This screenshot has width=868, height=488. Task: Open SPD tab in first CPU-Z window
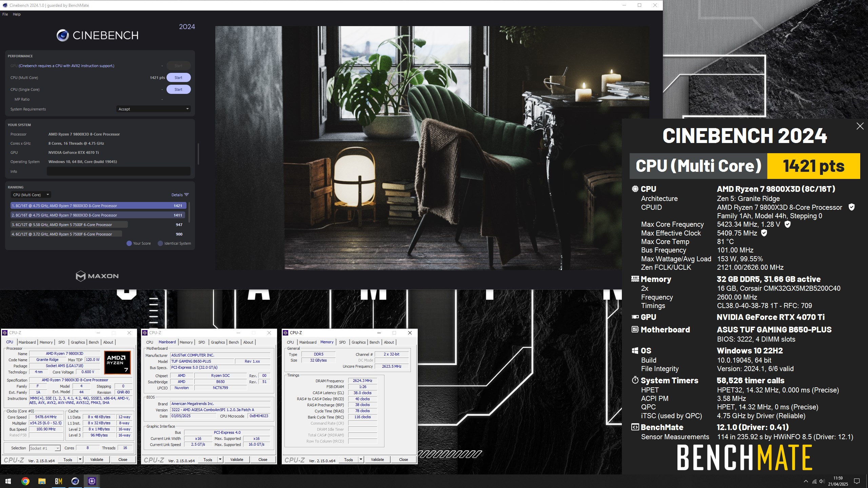[x=61, y=342]
